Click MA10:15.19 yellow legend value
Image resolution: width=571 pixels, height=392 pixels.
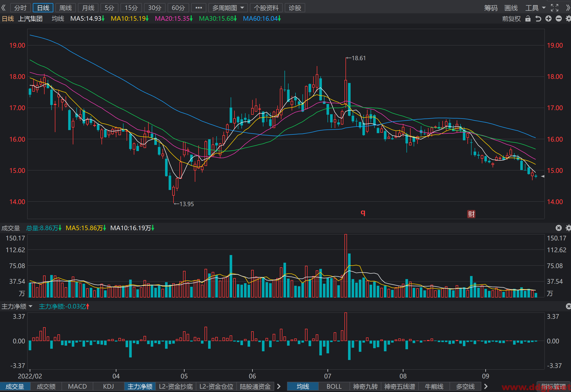130,18
